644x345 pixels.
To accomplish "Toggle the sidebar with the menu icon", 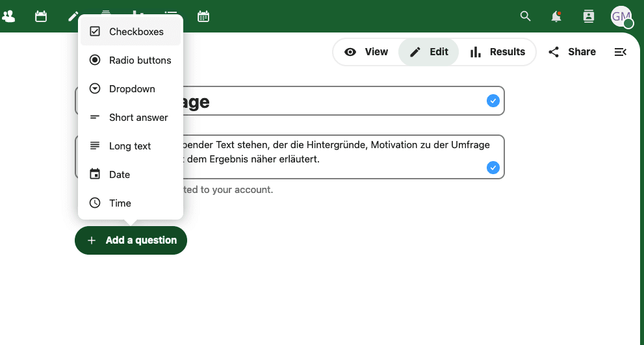I will coord(621,52).
